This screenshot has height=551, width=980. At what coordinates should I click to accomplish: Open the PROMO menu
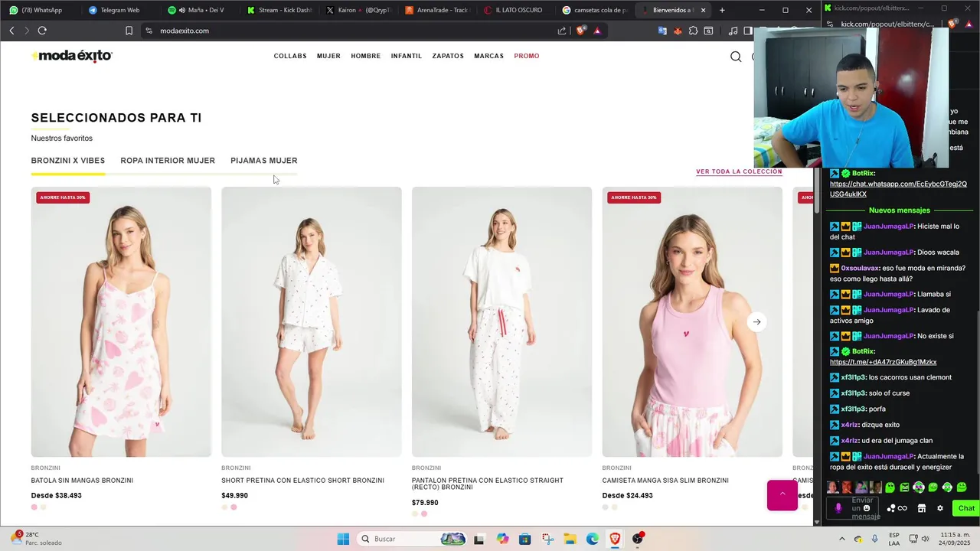pos(527,56)
